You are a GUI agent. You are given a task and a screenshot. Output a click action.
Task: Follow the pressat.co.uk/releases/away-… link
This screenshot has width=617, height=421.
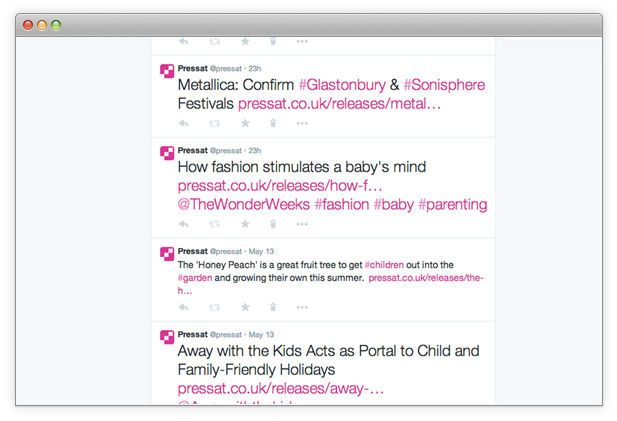pyautogui.click(x=281, y=389)
